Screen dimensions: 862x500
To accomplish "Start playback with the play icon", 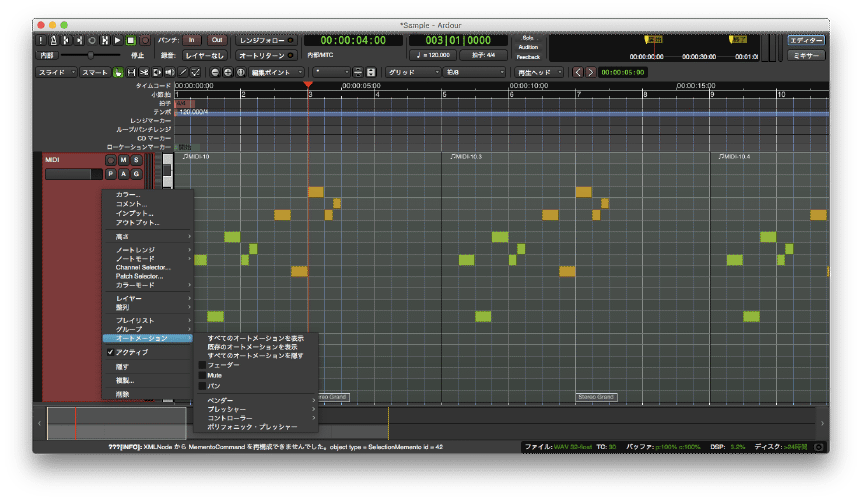I will (x=117, y=40).
